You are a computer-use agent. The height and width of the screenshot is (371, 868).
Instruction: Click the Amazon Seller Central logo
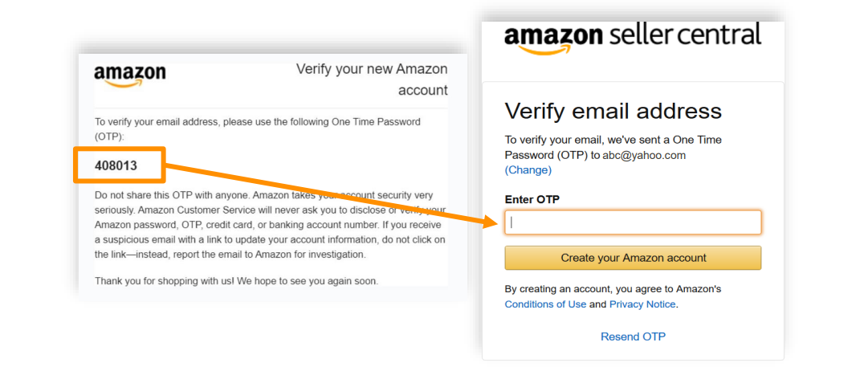632,38
